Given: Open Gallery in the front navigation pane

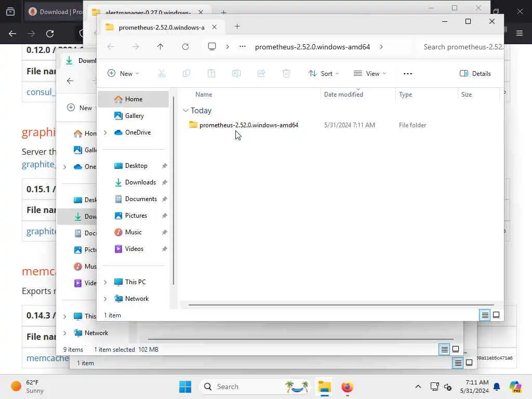Looking at the screenshot, I should pyautogui.click(x=134, y=116).
